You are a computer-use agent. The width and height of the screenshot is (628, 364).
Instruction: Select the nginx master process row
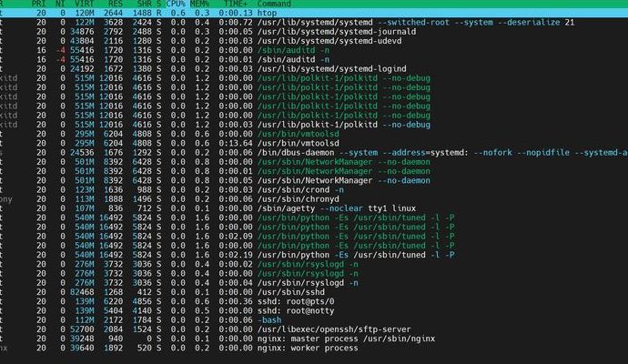point(314,339)
